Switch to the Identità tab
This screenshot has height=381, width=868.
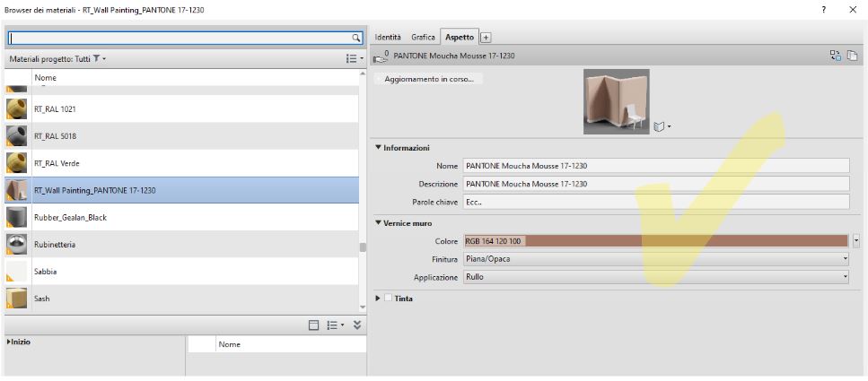(x=388, y=37)
